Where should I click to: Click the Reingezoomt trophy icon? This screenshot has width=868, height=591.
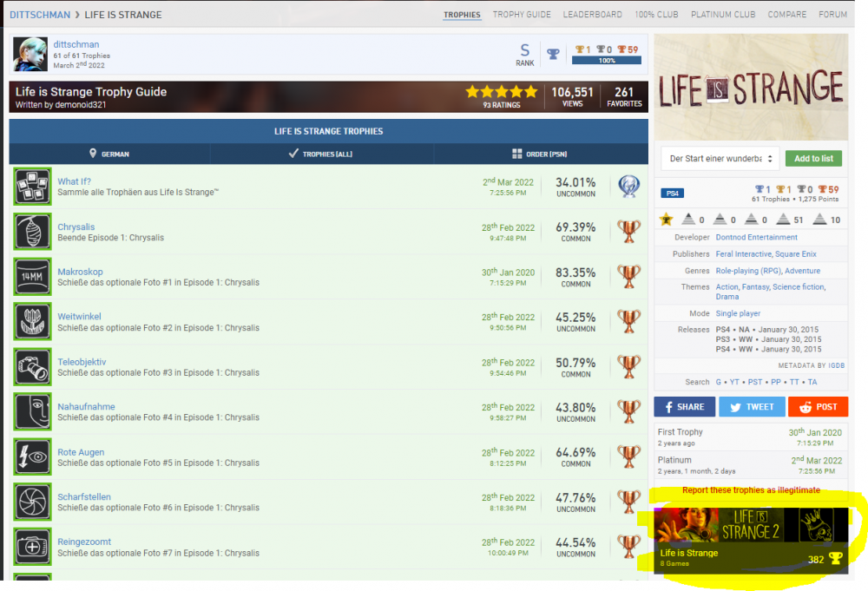click(x=32, y=548)
